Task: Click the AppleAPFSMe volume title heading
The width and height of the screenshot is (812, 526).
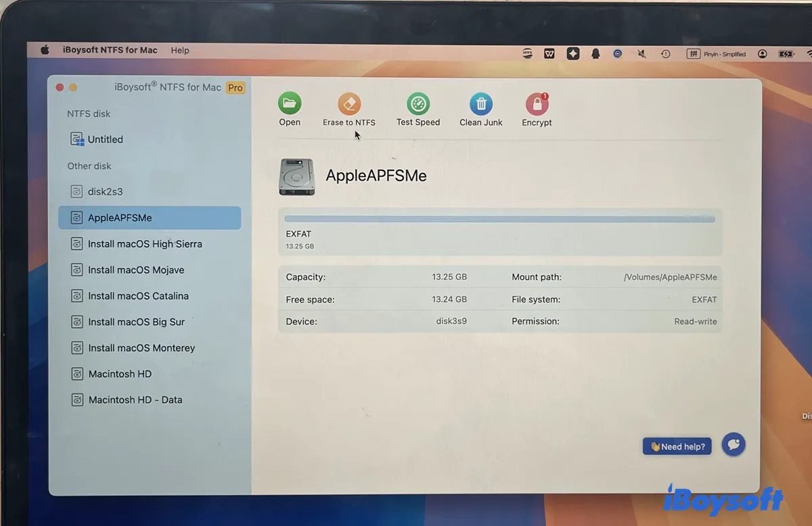Action: coord(376,176)
